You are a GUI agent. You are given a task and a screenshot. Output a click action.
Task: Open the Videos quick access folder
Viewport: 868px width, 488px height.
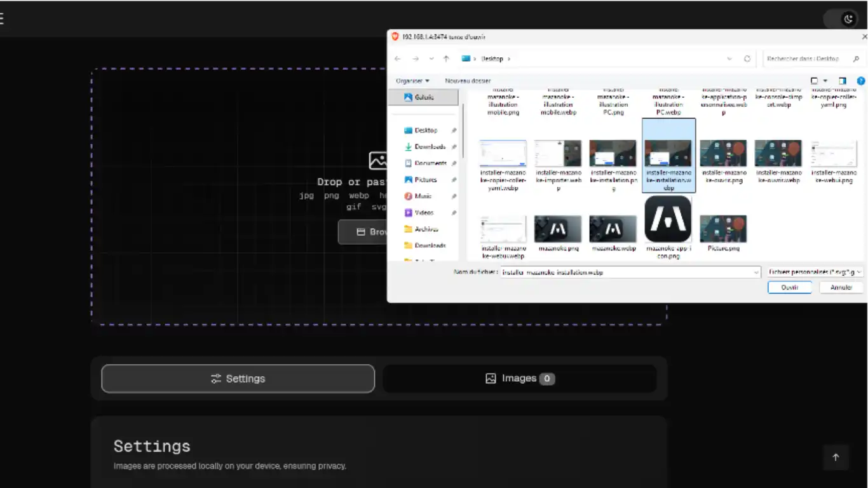coord(424,213)
